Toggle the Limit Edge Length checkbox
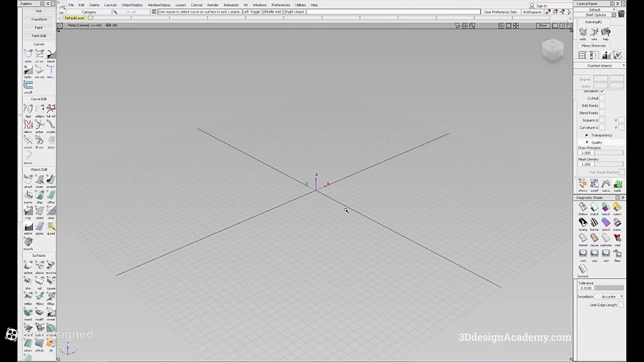Image resolution: width=644 pixels, height=362 pixels. 620,305
